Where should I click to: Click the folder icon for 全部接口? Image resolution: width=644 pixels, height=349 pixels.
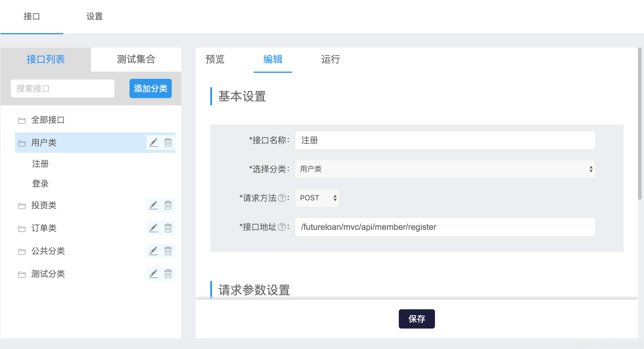[x=22, y=120]
